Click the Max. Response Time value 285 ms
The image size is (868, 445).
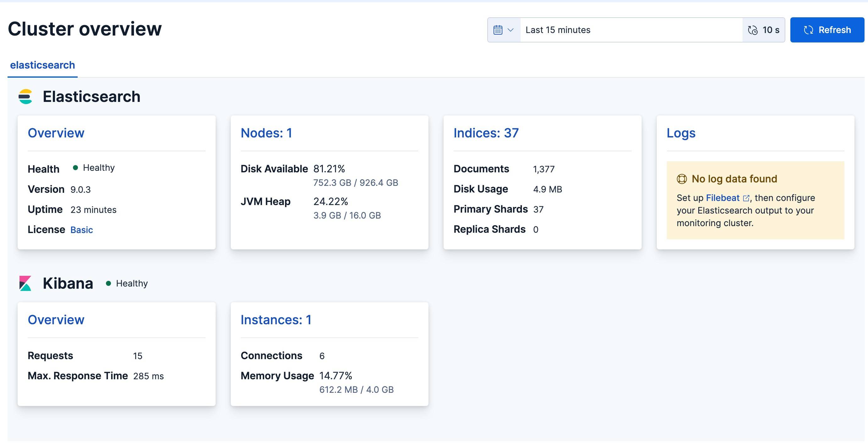[148, 376]
